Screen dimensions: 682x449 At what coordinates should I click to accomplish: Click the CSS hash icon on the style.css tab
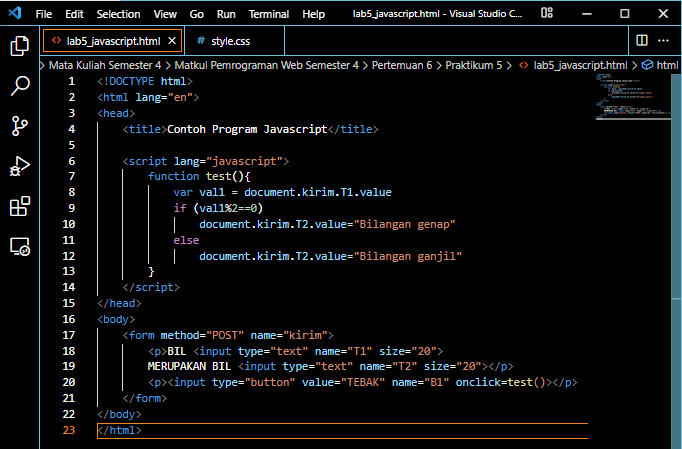pyautogui.click(x=201, y=40)
